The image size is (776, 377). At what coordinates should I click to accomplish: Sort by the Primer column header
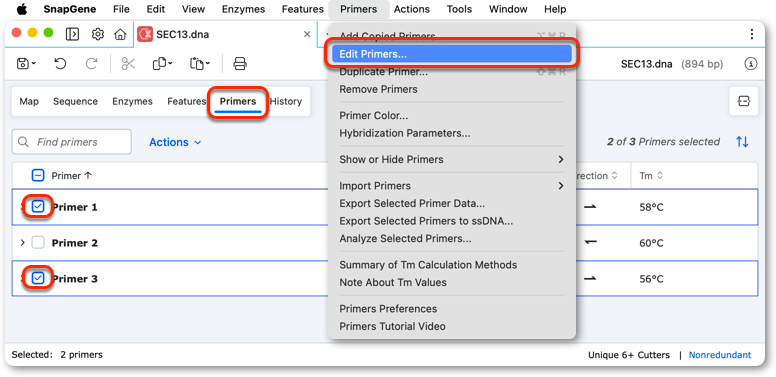72,176
